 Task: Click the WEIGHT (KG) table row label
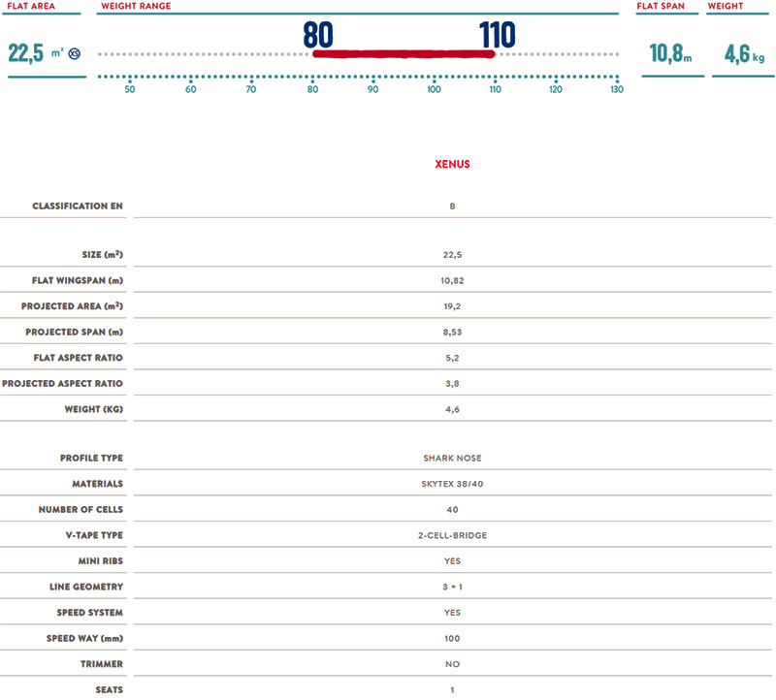click(x=94, y=409)
